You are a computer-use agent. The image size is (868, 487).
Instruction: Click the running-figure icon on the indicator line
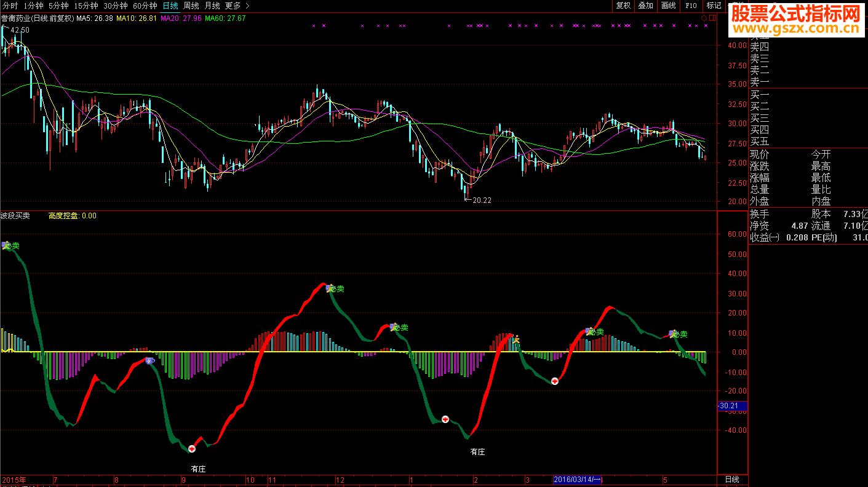[517, 339]
